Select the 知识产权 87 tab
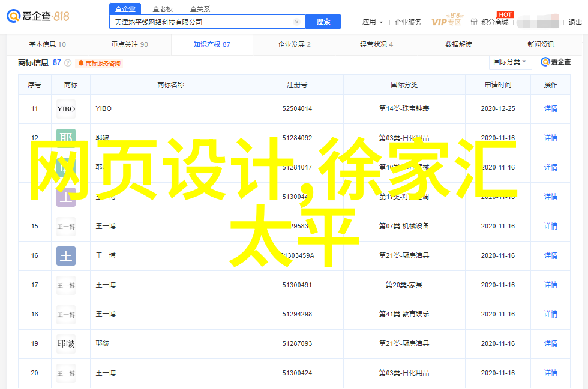Screen dimensions: 588x389 click(212, 44)
